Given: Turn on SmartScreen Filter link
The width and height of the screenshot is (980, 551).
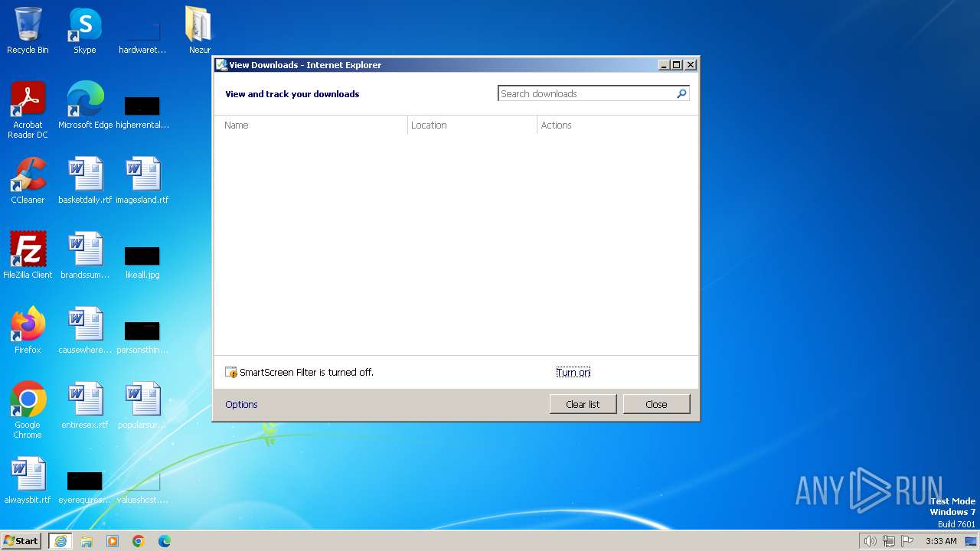Looking at the screenshot, I should click(x=573, y=373).
